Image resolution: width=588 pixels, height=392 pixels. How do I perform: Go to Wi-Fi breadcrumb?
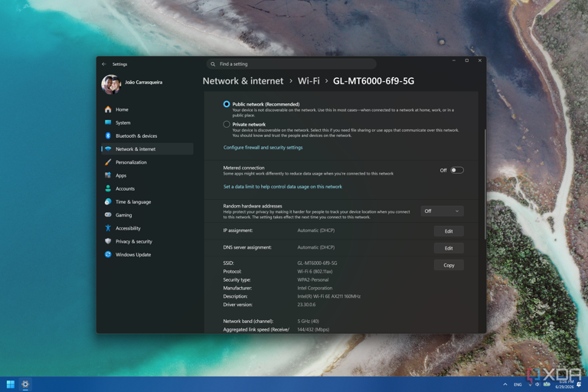pyautogui.click(x=309, y=81)
